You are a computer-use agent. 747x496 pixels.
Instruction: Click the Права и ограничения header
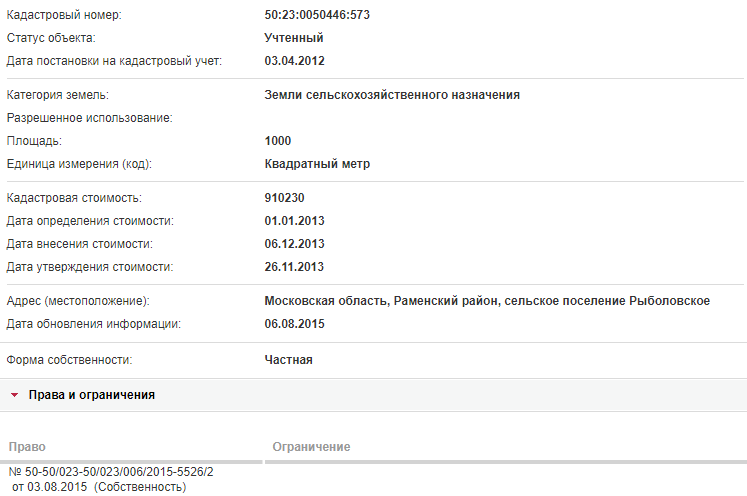click(91, 395)
